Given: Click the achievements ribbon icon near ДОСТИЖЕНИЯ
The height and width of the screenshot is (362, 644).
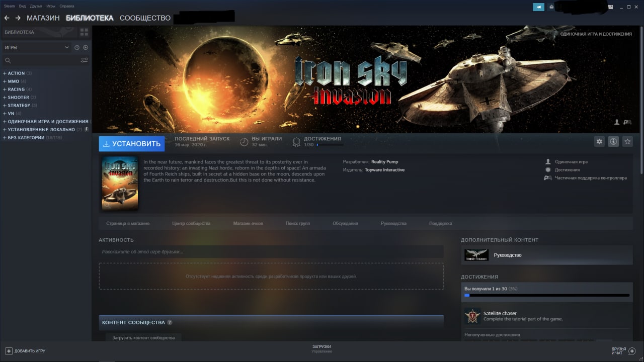Looking at the screenshot, I should coord(296,142).
